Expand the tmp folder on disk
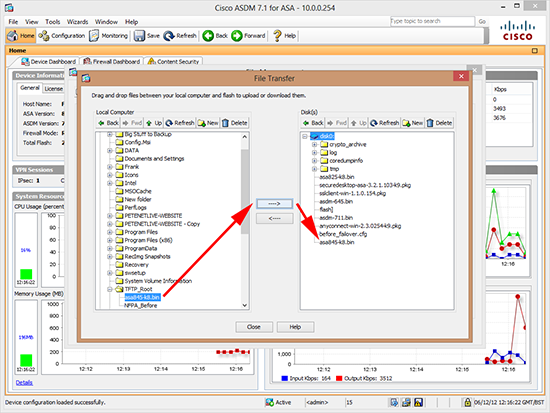 click(314, 169)
